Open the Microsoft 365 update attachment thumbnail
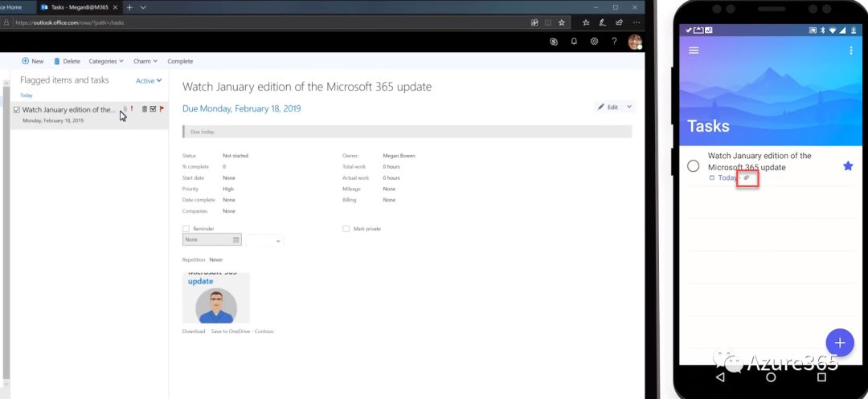This screenshot has height=399, width=868. (215, 298)
